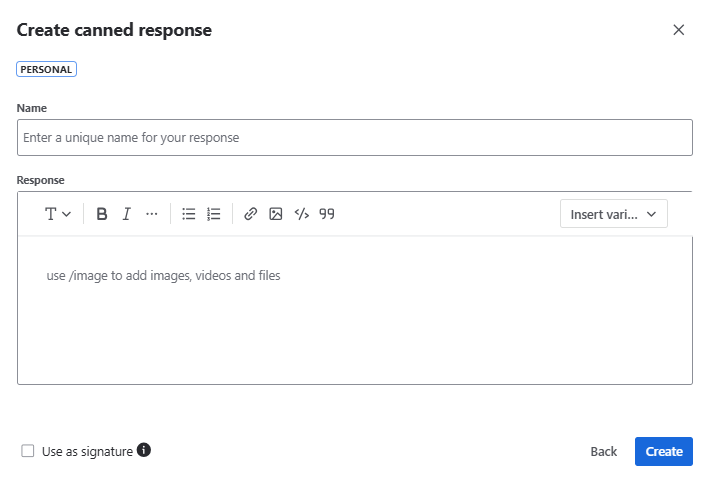712x486 pixels.
Task: Focus the Name input field
Action: click(354, 138)
